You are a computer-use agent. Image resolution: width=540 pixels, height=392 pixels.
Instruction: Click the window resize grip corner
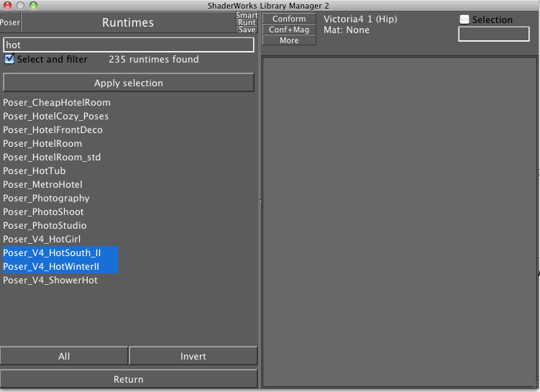click(535, 385)
